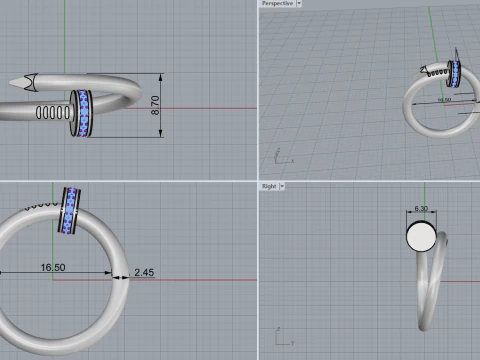Viewport: 480px width, 360px height.
Task: Click the axis icon in Perspective viewport
Action: coord(284,157)
